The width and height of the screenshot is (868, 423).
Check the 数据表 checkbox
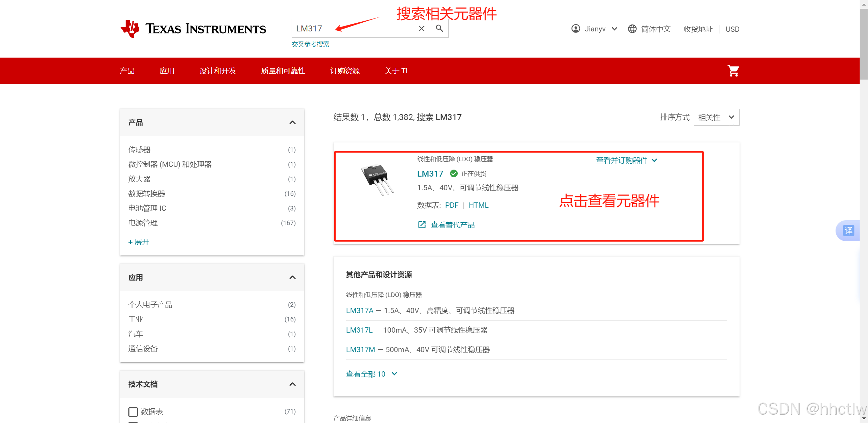(133, 412)
